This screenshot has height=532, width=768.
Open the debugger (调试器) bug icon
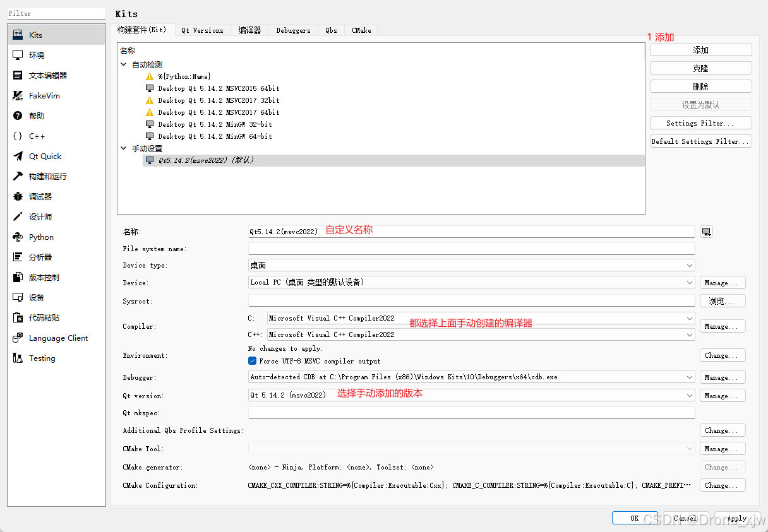tap(18, 197)
